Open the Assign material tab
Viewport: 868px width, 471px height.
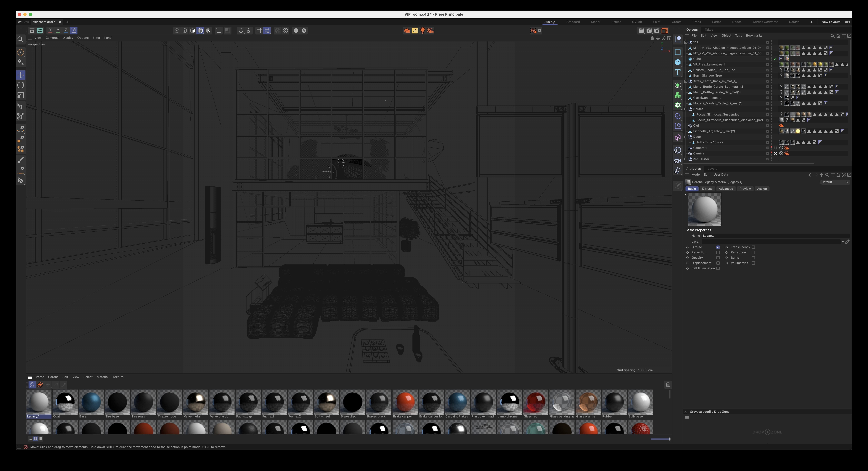pos(762,189)
